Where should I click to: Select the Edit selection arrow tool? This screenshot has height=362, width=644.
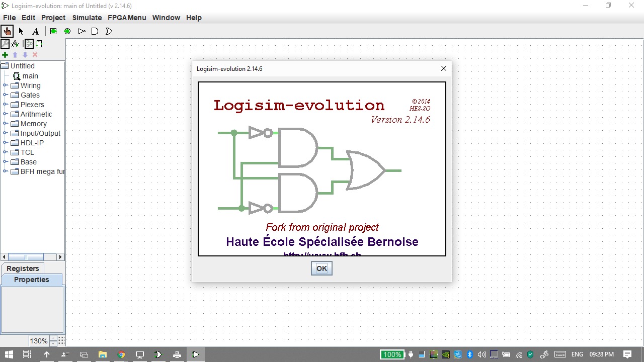(x=21, y=31)
